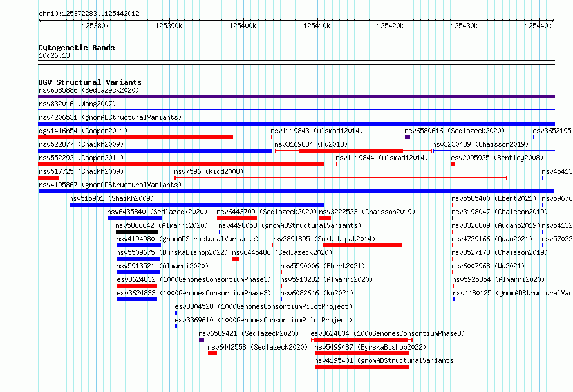Select the blue nsv515901 variant bar

[x=196, y=205]
